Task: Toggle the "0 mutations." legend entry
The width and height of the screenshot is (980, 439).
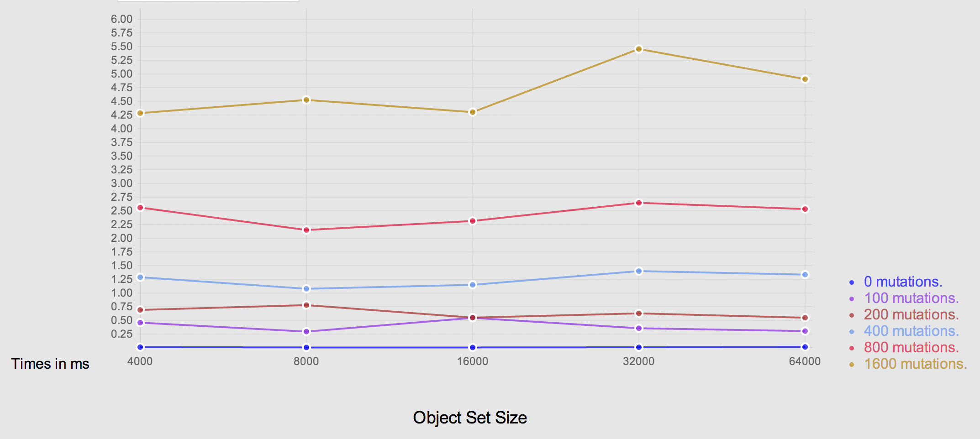Action: click(903, 282)
